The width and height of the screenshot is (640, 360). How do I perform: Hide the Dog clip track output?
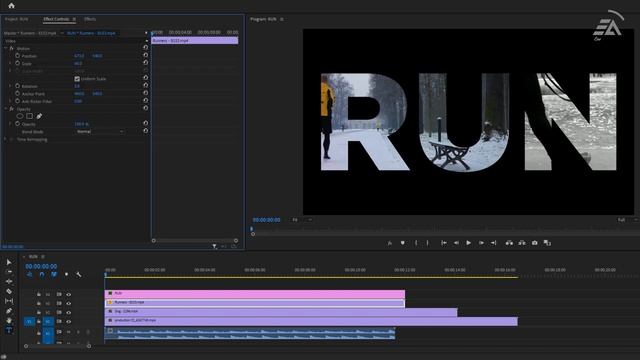click(x=69, y=312)
